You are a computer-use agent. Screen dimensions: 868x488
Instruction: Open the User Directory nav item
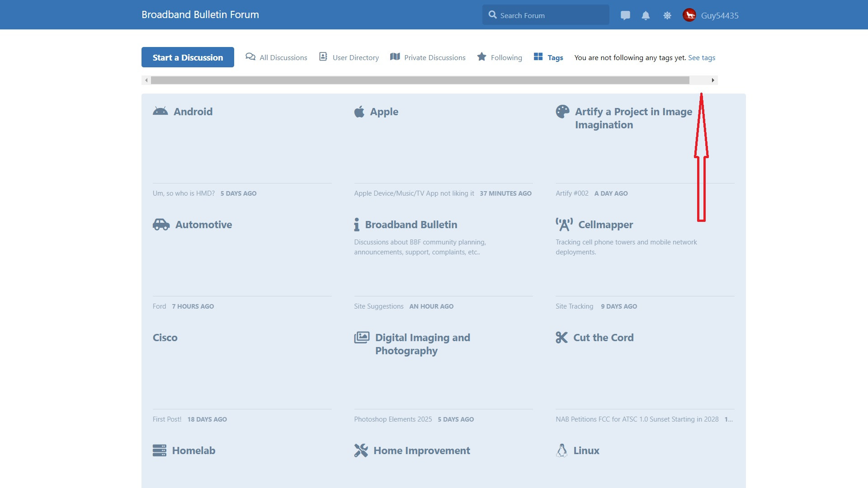[x=349, y=57]
